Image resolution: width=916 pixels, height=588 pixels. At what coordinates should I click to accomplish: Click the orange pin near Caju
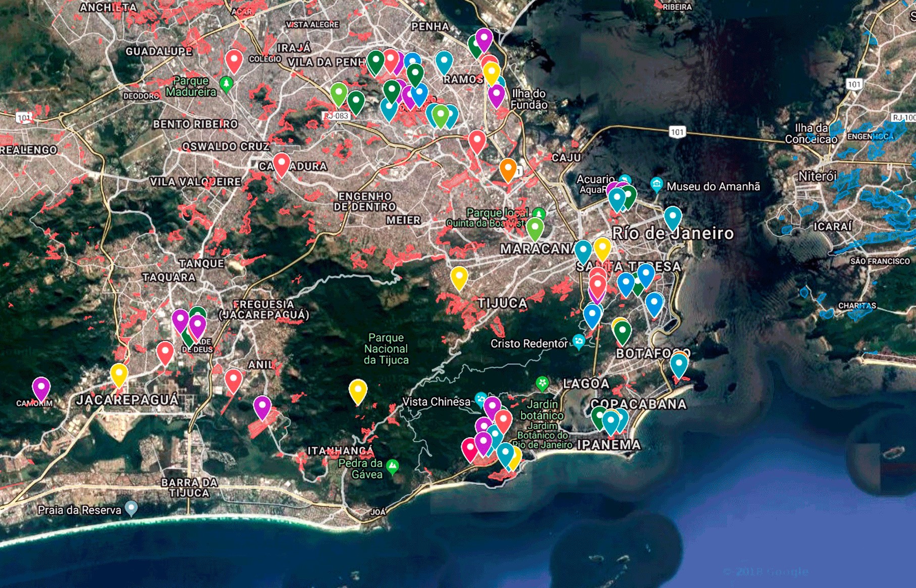508,169
